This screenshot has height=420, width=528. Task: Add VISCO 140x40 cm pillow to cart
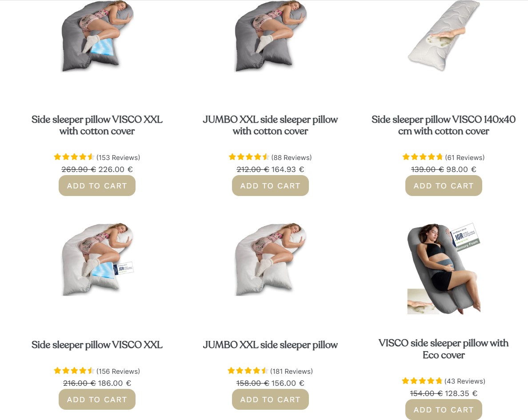(x=444, y=186)
